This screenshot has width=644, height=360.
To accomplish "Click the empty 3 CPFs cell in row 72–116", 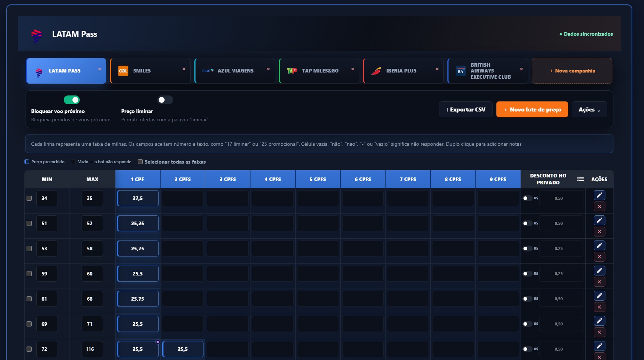I will click(228, 349).
